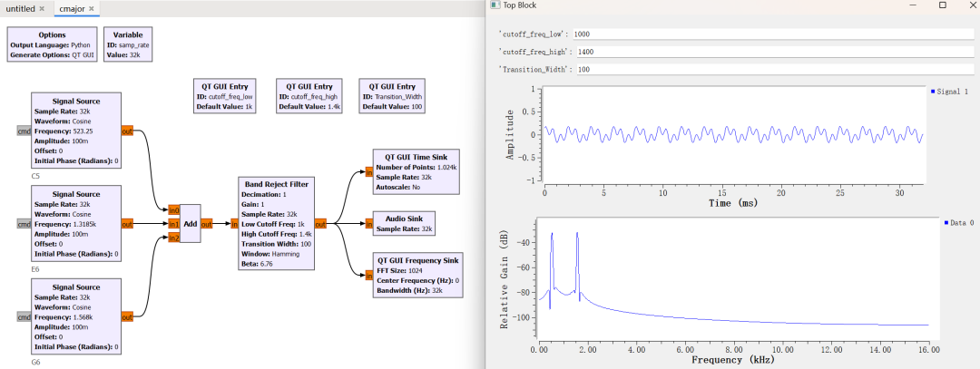Click the out port of Band Reject Filter
980x369 pixels.
[x=320, y=224]
